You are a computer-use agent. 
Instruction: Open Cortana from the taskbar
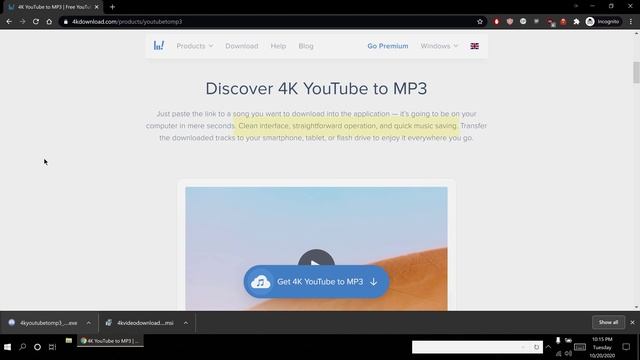(37, 347)
